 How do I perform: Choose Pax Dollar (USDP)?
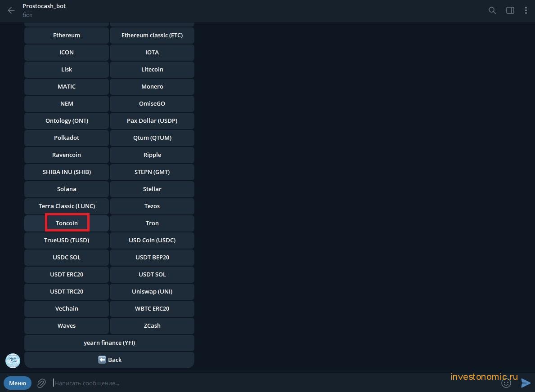[x=152, y=120]
